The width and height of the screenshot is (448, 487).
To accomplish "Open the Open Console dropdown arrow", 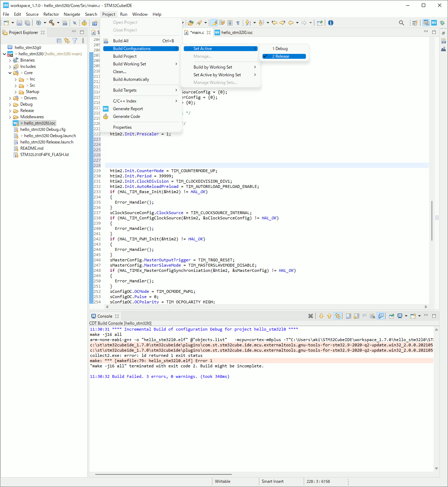I will click(419, 316).
